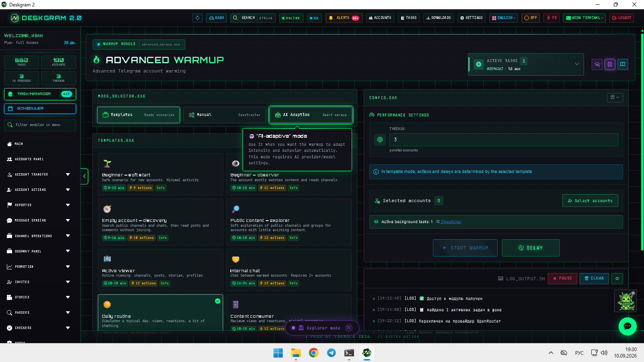
Task: Open the config bookmark presets dropdown
Action: coord(615,97)
